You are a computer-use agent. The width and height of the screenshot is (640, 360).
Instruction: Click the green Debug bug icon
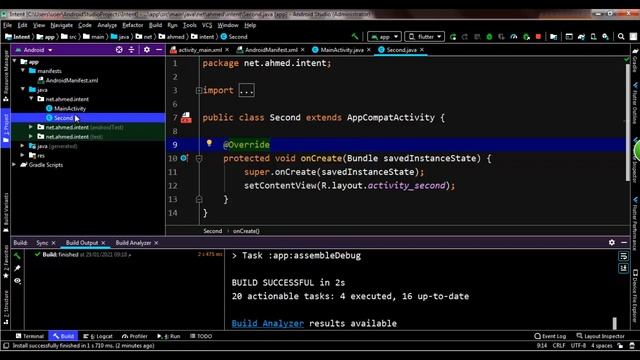(x=489, y=37)
